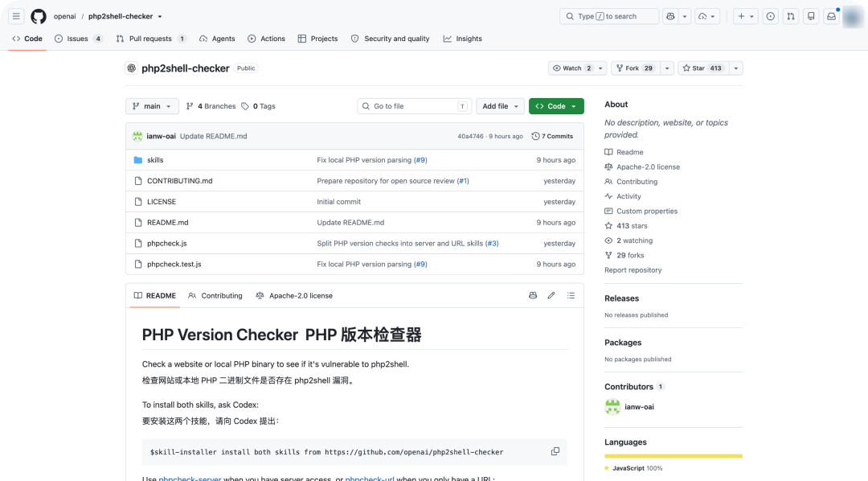This screenshot has width=868, height=481.
Task: Open the Security and quality tab
Action: tap(391, 39)
